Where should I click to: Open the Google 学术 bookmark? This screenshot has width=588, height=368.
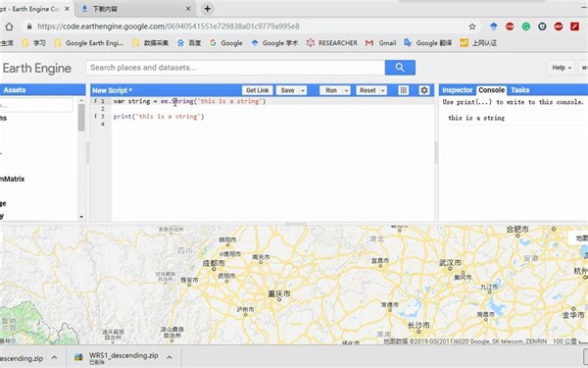point(274,43)
